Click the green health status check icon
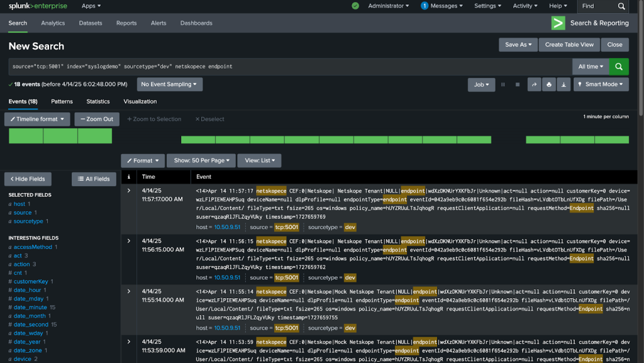Image resolution: width=644 pixels, height=363 pixels. pos(355,6)
